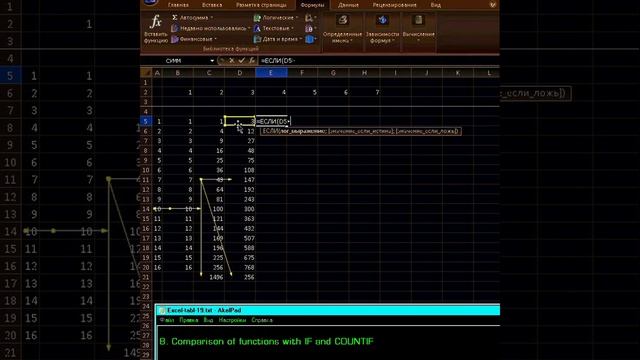Open AkelPad Настройки menu
This screenshot has width=640, height=360.
point(232,320)
